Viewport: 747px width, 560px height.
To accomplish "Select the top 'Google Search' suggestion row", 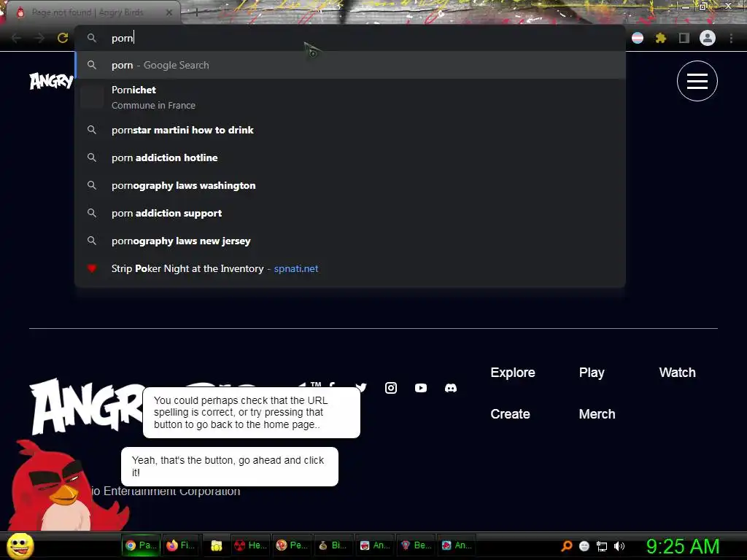I will [350, 65].
